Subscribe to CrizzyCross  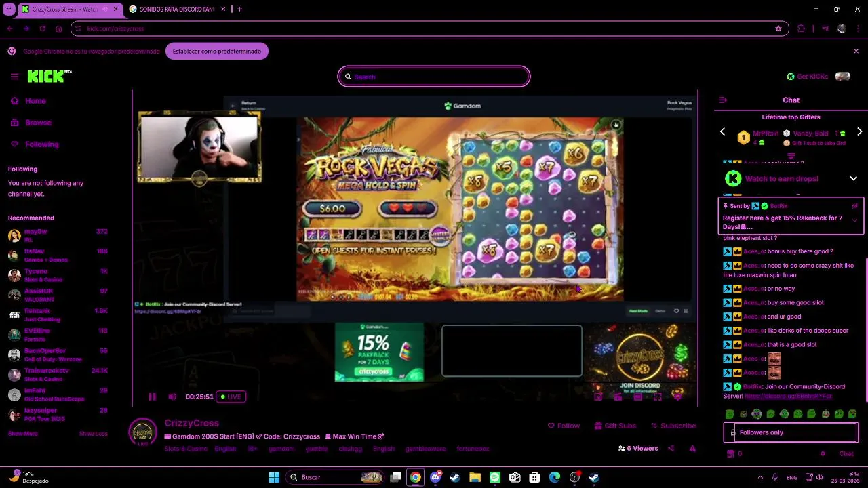point(673,426)
